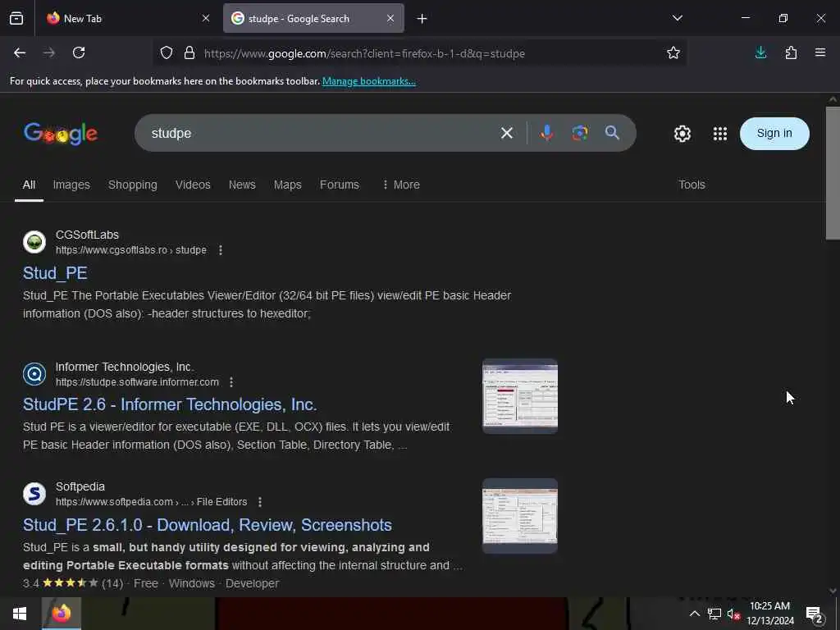Switch to Videos results

193,185
